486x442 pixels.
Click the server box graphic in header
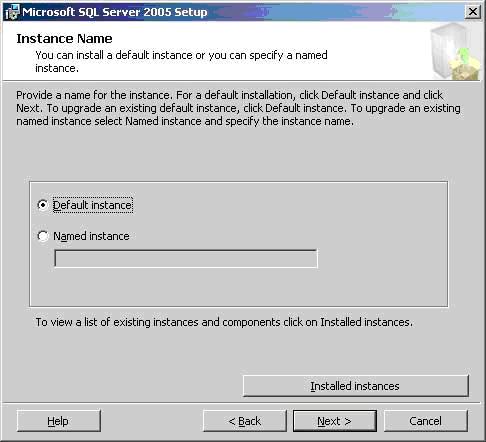click(x=455, y=52)
